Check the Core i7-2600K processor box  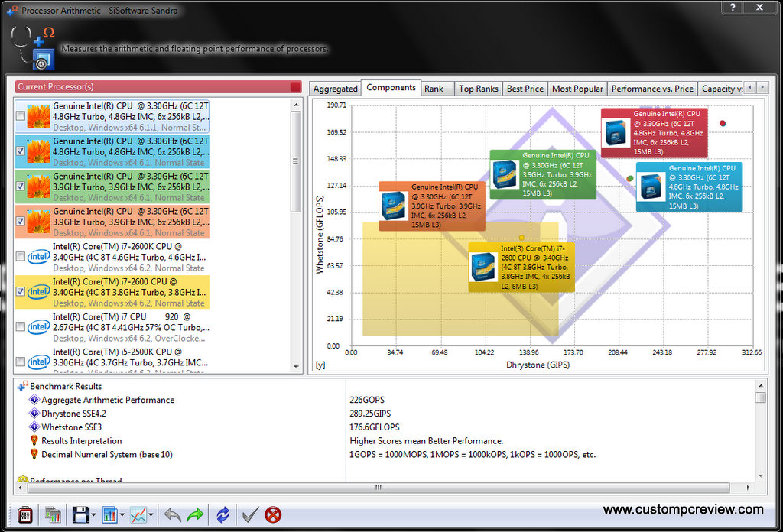point(21,256)
